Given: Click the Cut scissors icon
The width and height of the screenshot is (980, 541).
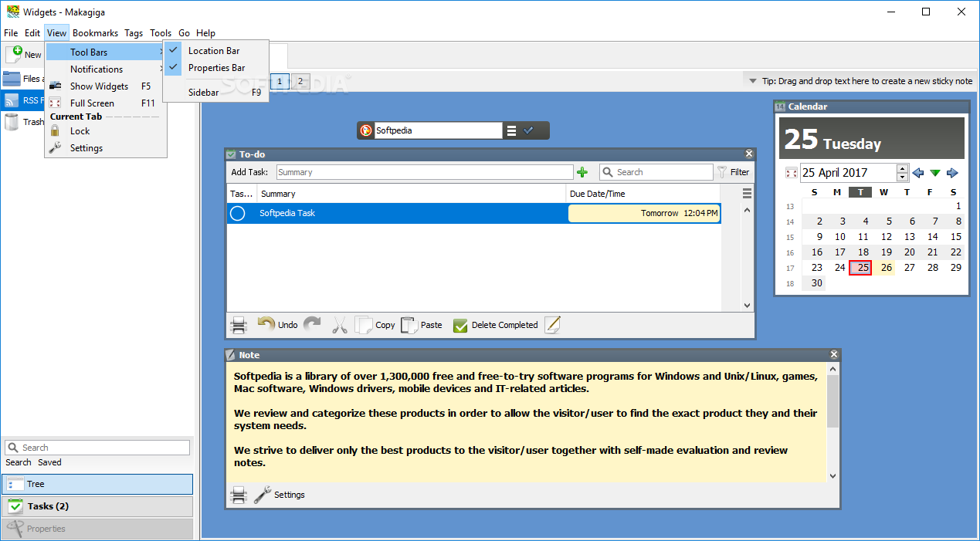Looking at the screenshot, I should point(340,325).
